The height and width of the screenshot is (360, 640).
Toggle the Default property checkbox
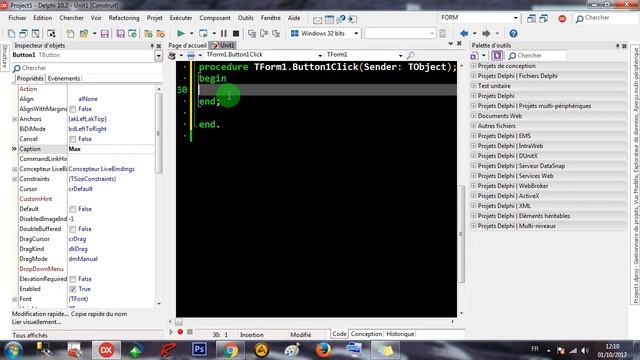click(x=73, y=209)
